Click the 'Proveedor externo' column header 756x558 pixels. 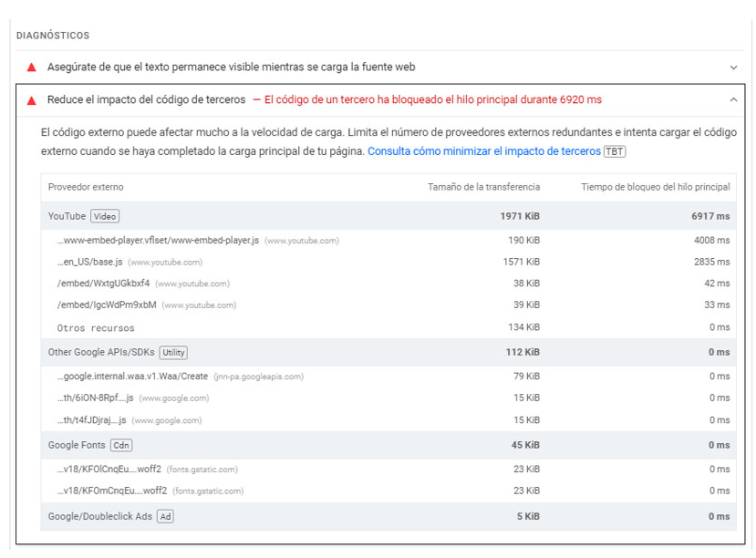(x=86, y=187)
